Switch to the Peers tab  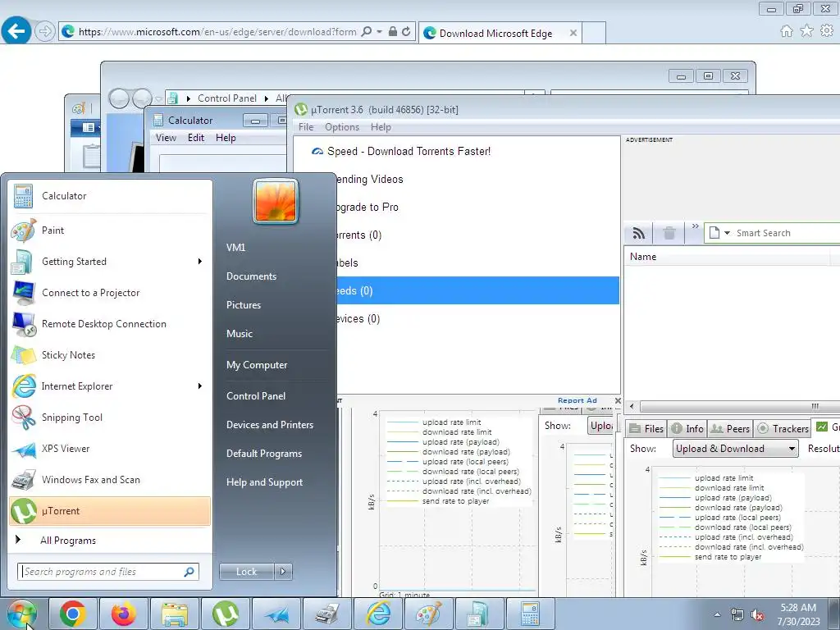click(x=730, y=428)
